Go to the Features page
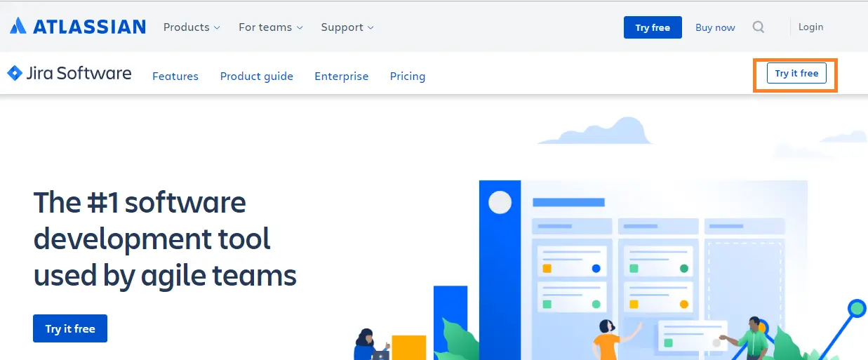Viewport: 868px width, 360px height. click(175, 76)
